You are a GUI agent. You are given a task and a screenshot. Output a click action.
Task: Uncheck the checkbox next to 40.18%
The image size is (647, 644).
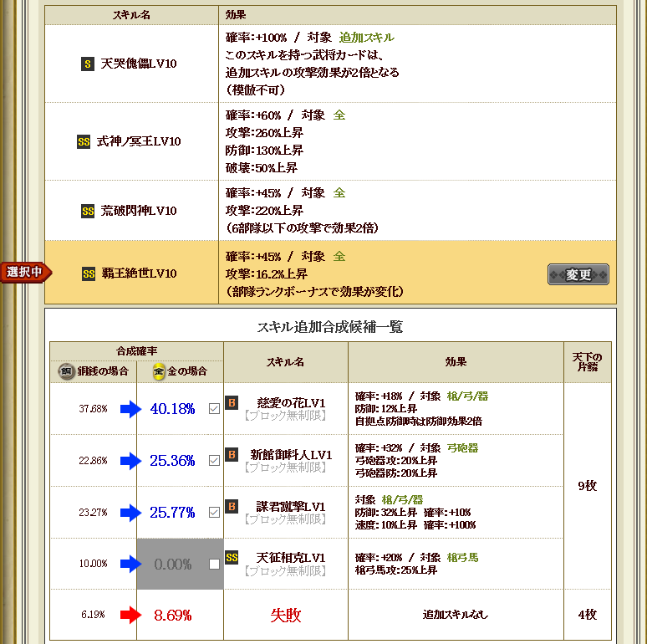[x=214, y=409]
